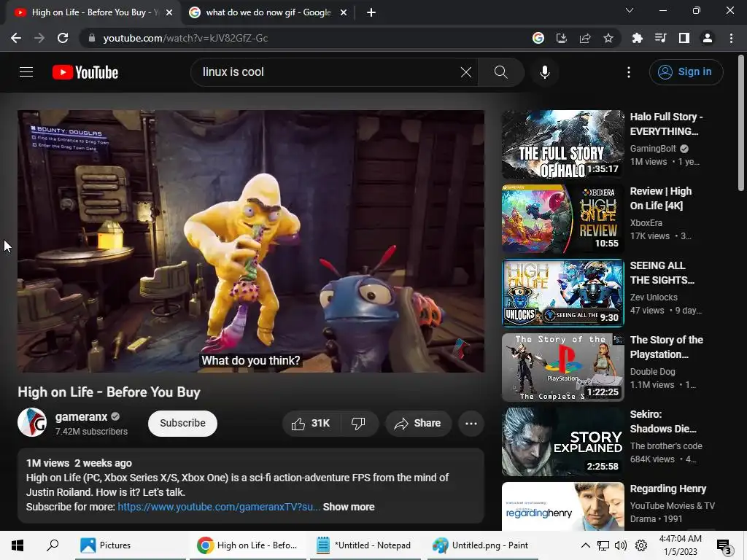Select the Chrome High on Life taskbar item

tap(247, 545)
